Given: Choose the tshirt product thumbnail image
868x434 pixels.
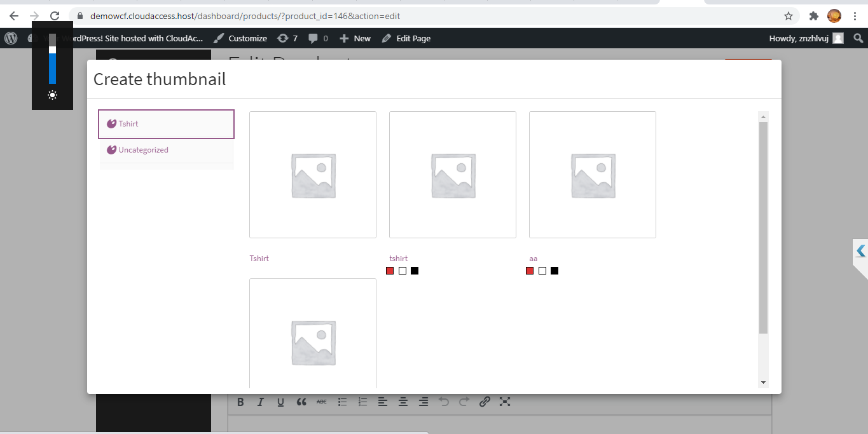Looking at the screenshot, I should (453, 175).
